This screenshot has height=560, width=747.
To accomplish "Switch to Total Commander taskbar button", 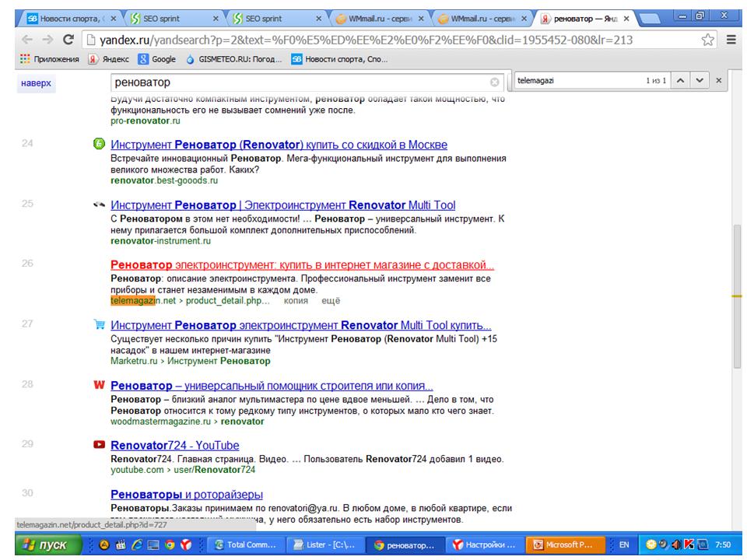I will pos(246,544).
